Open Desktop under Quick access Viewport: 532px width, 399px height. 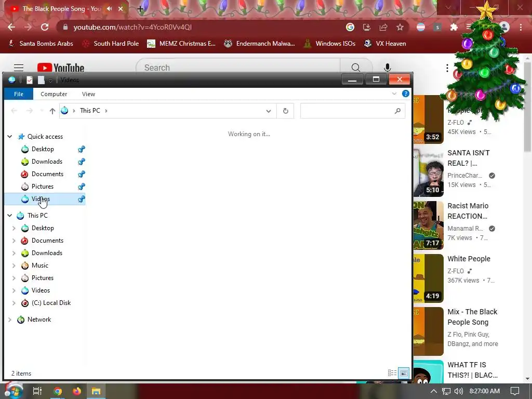click(43, 149)
